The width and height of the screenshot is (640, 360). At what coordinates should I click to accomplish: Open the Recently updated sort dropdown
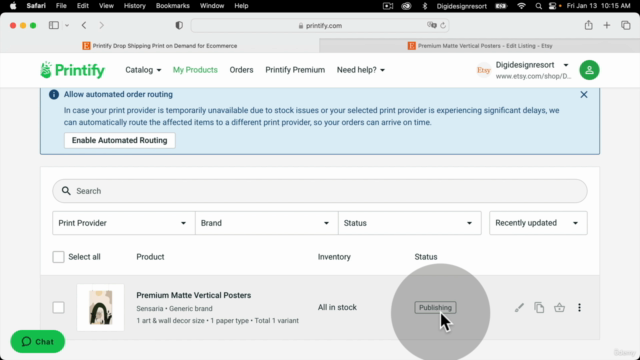coord(538,223)
